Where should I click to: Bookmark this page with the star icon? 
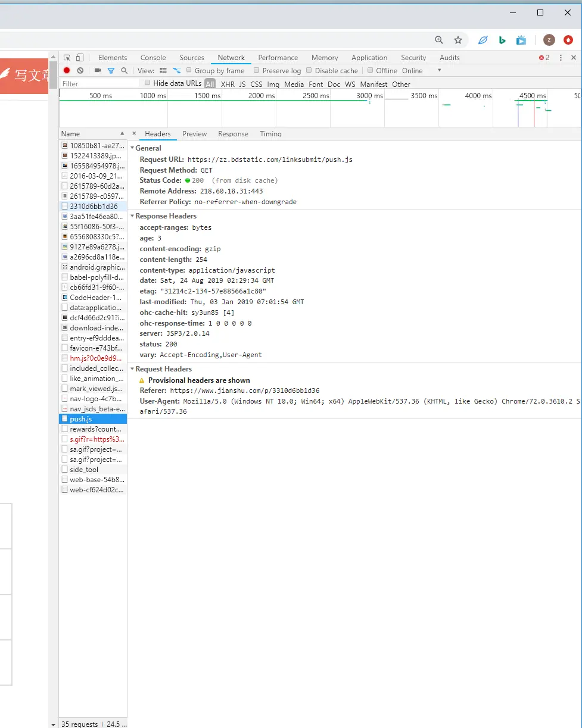tap(458, 40)
